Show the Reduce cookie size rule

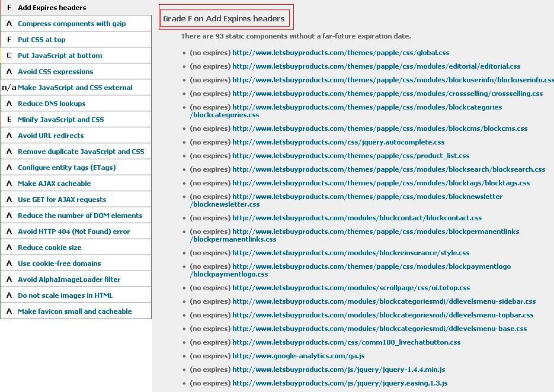tap(50, 248)
